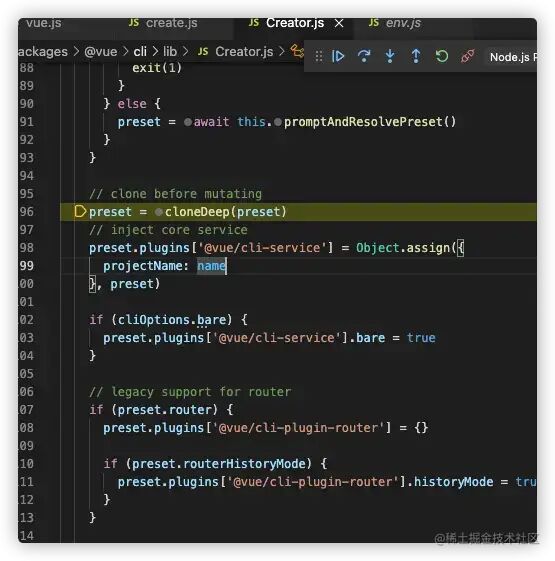
Task: Open the cli breadcrumb segment
Action: click(140, 52)
